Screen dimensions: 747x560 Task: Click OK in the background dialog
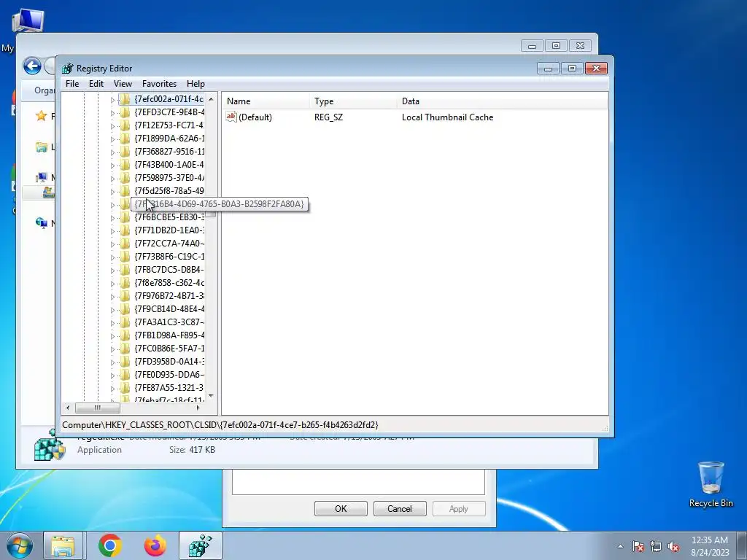pos(341,508)
